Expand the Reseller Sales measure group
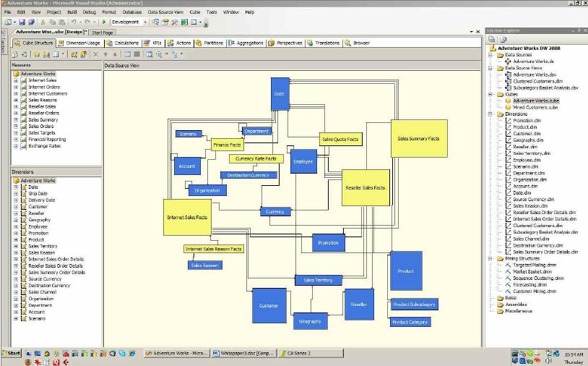 click(x=16, y=106)
